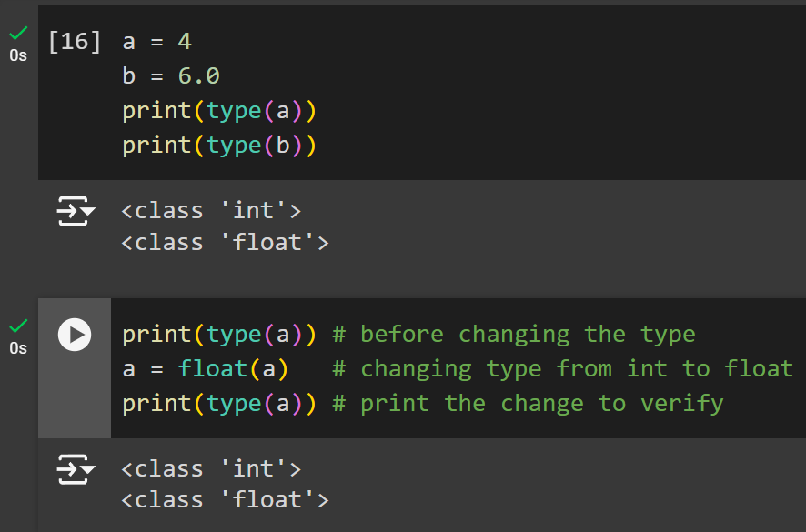Click the green checkmark beside cell [16]
The image size is (806, 532).
click(x=18, y=35)
